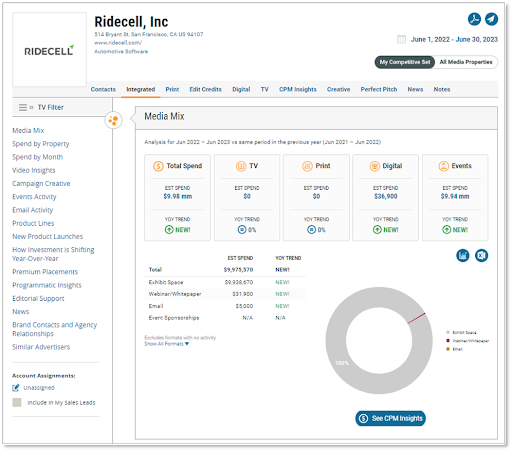512x451 pixels.
Task: Expand the TV Filter panel arrows
Action: click(31, 107)
